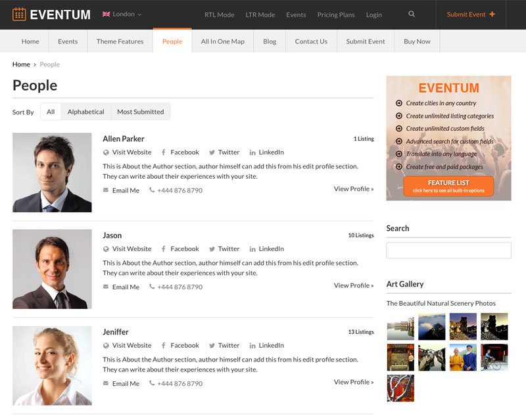Open Jeniffer's LinkedIn icon
Viewport: 526px width, 420px height.
click(x=252, y=345)
